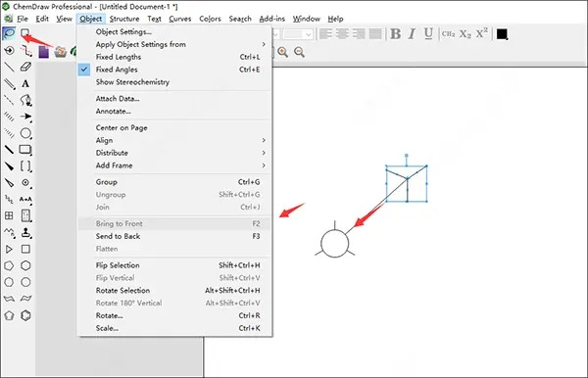Screen dimensions: 588x378
Task: Click the Zoom Out magnifier
Action: coord(299,52)
